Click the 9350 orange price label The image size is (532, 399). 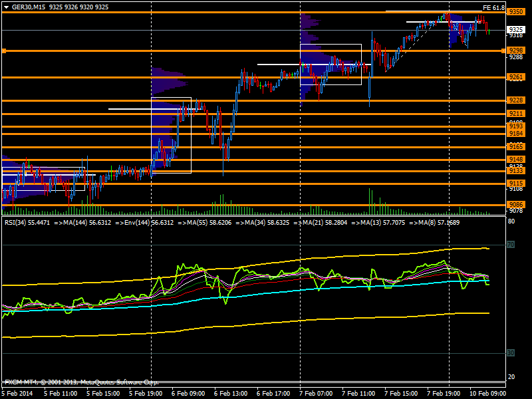pyautogui.click(x=515, y=12)
